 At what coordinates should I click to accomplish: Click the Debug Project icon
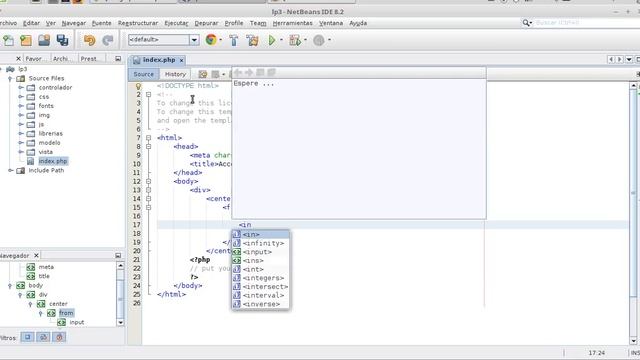coord(295,40)
